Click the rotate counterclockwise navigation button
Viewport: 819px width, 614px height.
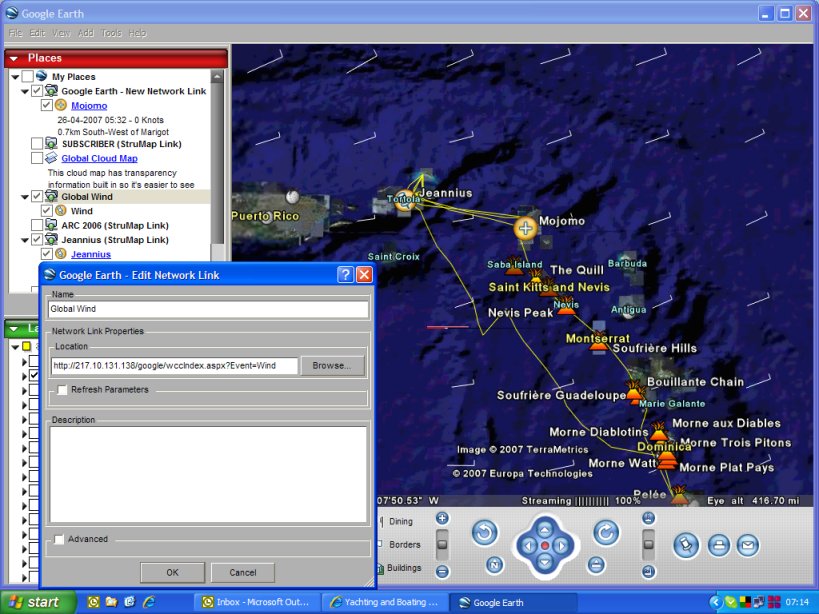485,532
